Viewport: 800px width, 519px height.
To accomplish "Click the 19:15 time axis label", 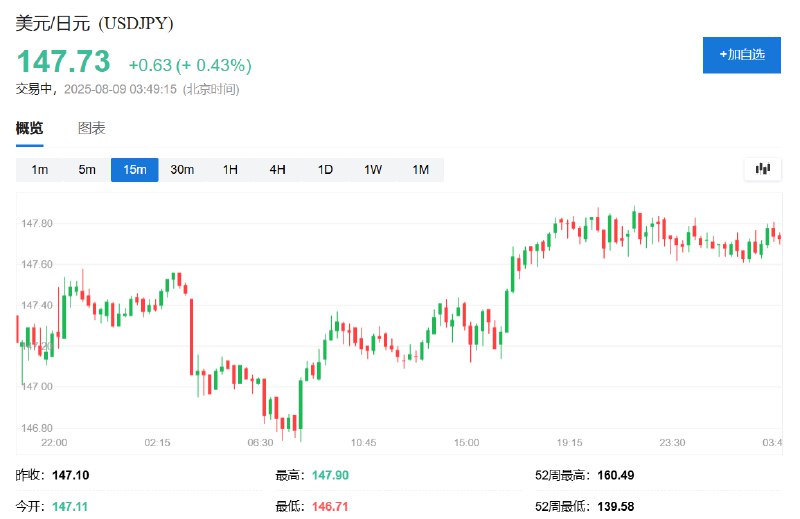I will [x=569, y=442].
